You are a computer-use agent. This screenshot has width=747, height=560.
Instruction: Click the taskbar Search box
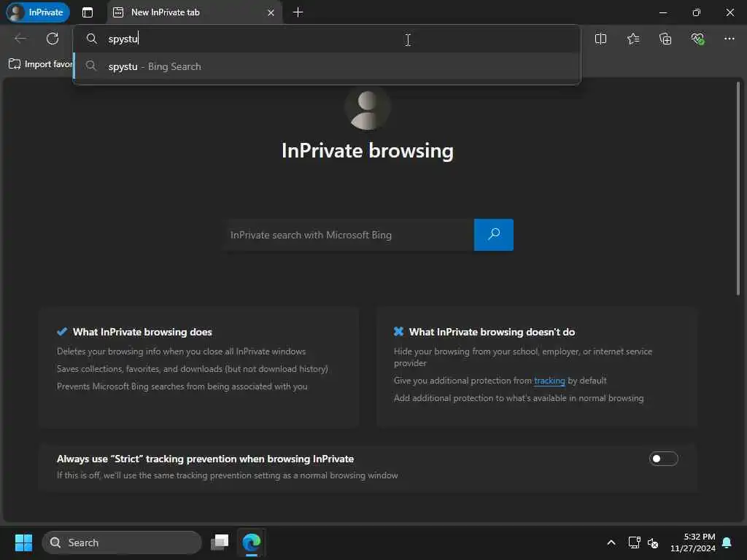click(x=122, y=542)
